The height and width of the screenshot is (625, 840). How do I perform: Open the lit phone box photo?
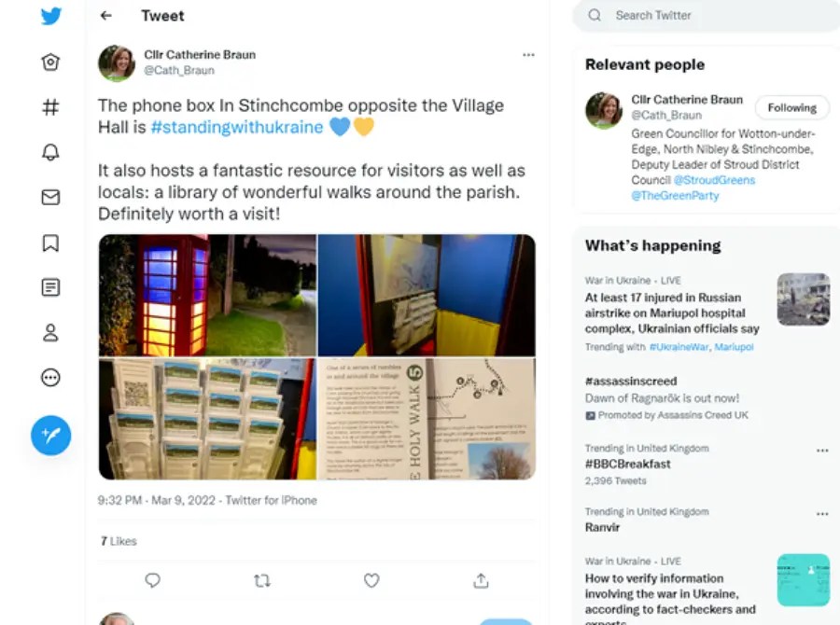(x=207, y=295)
